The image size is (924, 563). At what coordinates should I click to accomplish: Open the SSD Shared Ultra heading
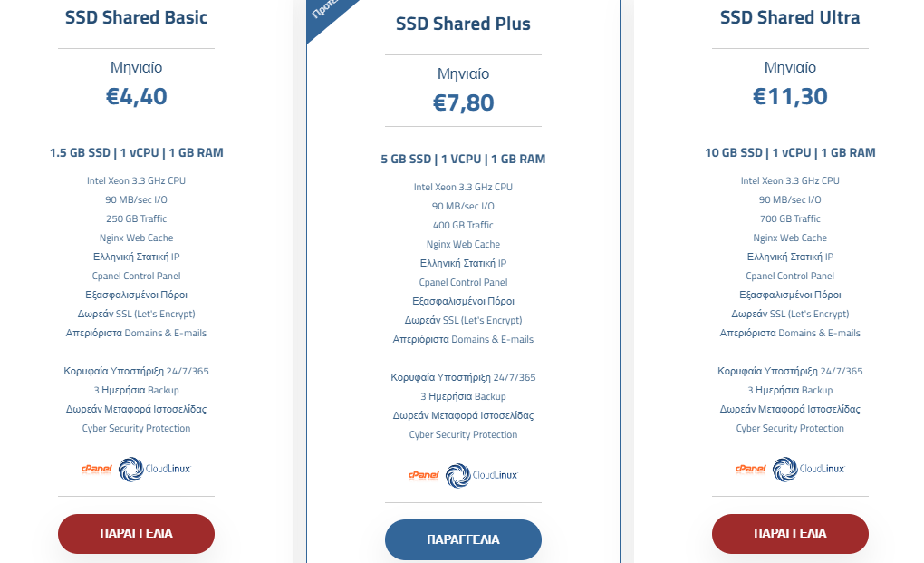click(x=790, y=18)
